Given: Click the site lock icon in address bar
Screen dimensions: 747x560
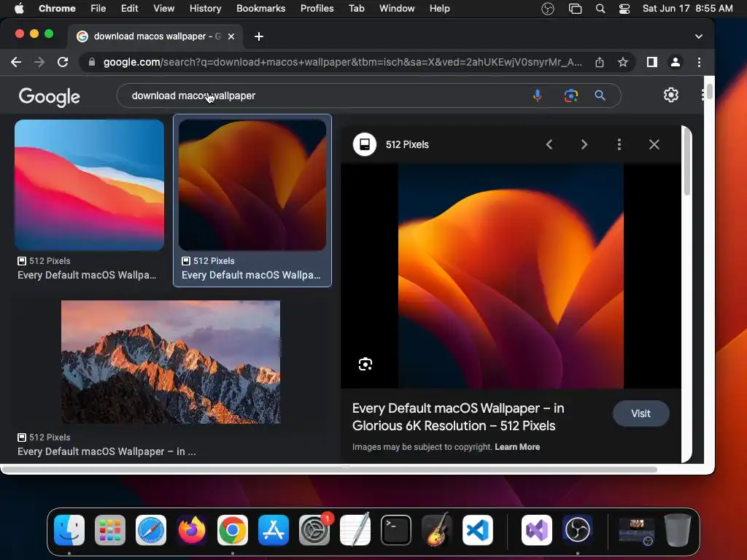Looking at the screenshot, I should pyautogui.click(x=91, y=62).
